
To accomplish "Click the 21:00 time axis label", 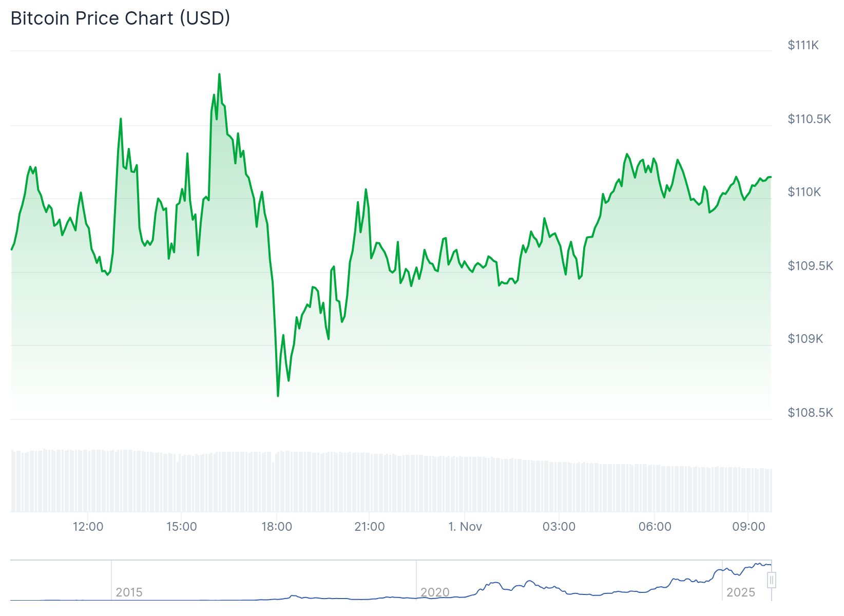I will (x=370, y=527).
